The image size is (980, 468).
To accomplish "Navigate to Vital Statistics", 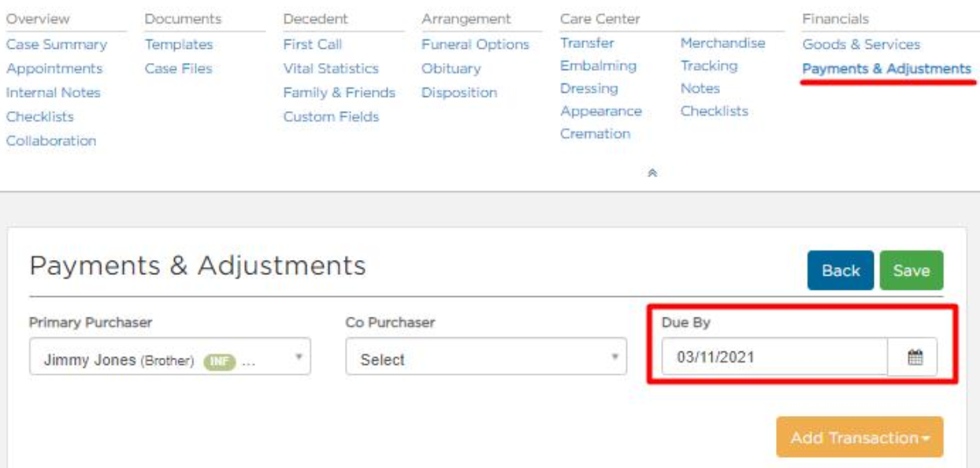I will coord(331,69).
